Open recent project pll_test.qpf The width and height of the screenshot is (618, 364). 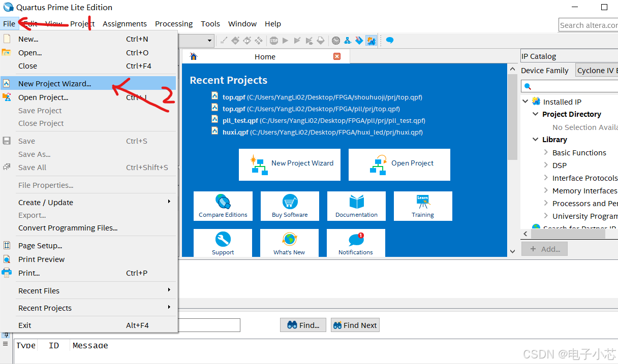pos(241,120)
